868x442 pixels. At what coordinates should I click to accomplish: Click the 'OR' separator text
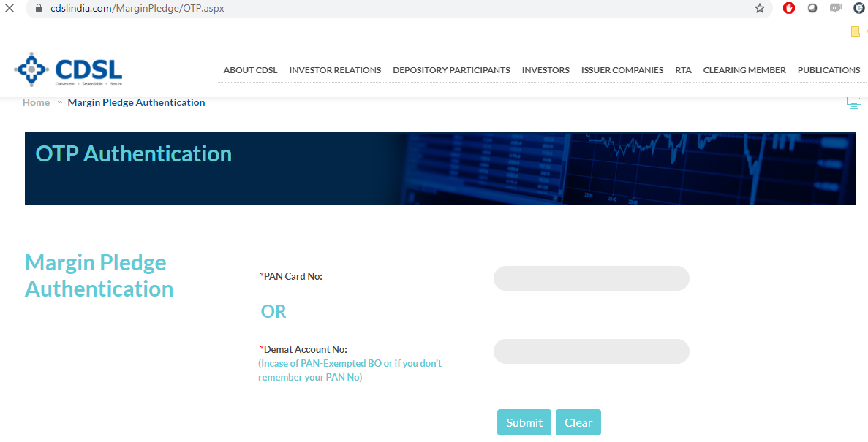[x=273, y=311]
